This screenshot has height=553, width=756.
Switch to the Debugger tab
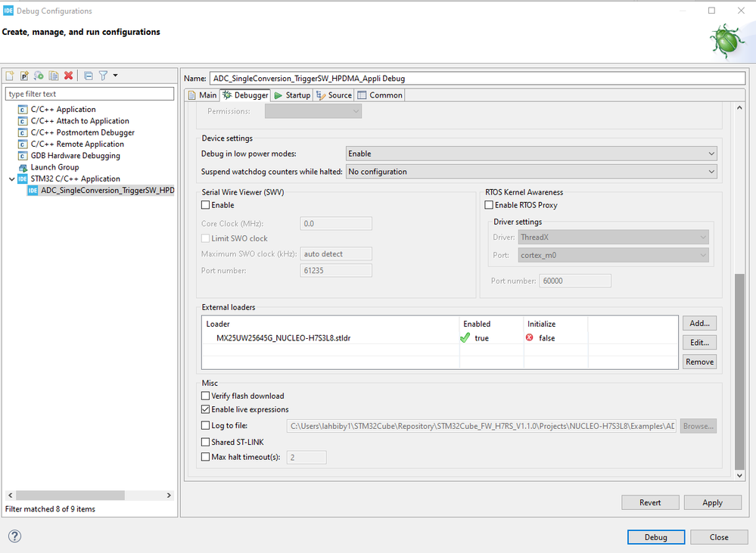[x=245, y=95]
